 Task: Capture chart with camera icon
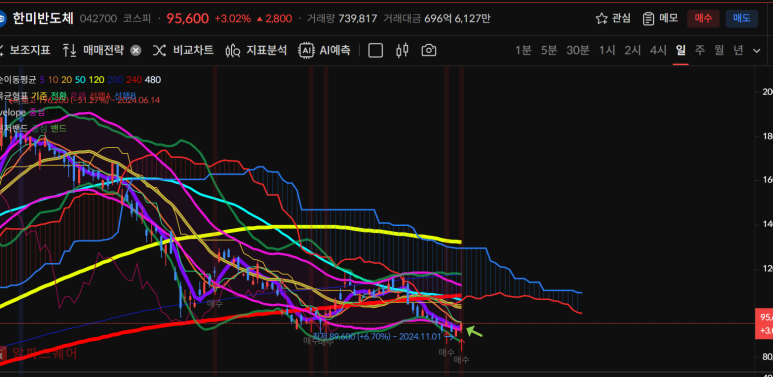429,50
